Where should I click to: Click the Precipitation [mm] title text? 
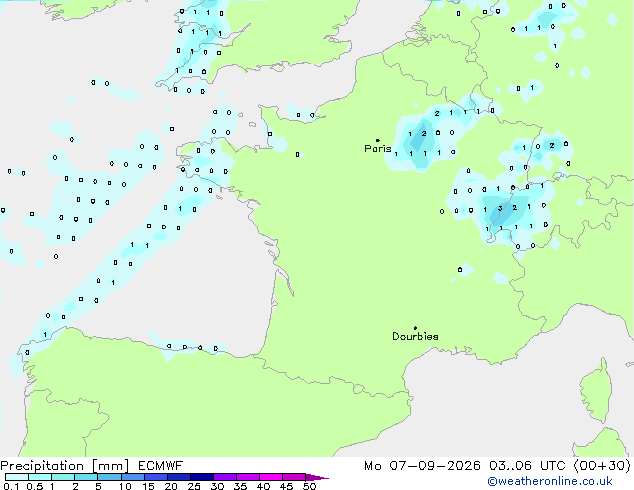(64, 466)
